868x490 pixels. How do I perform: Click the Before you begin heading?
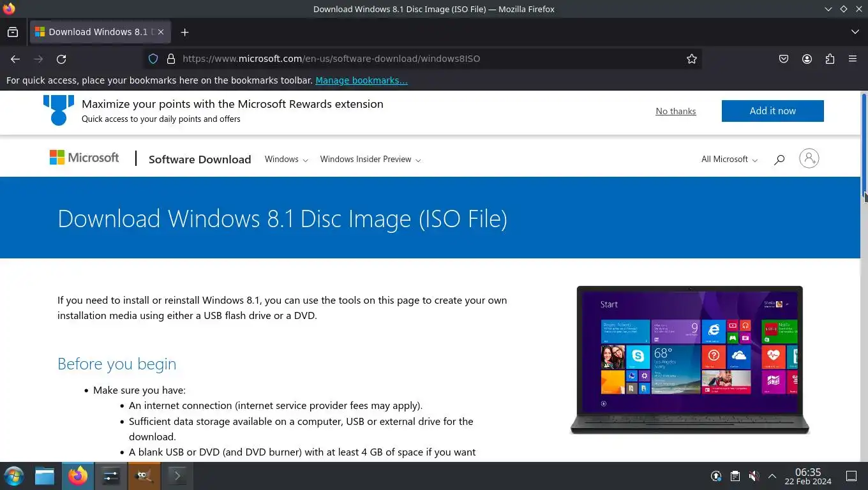117,364
